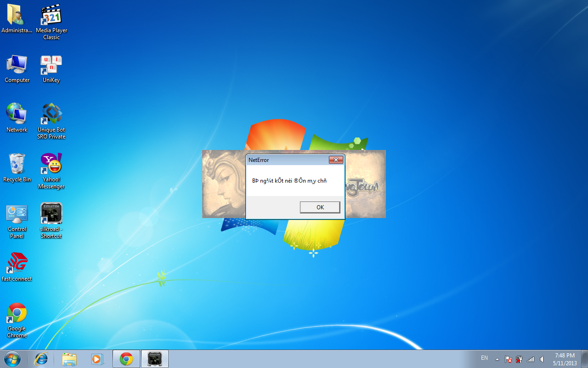Click the power plug tray icon
This screenshot has height=368, width=588.
[519, 359]
